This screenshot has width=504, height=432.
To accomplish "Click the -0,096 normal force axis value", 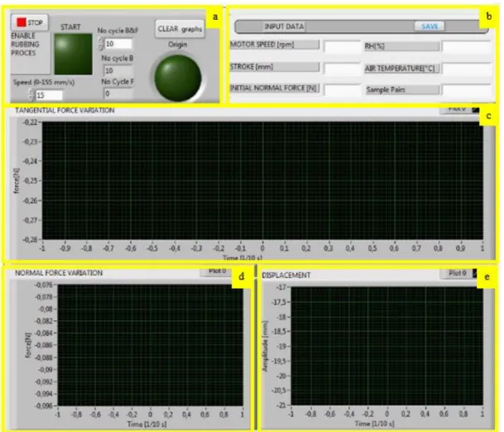I will (x=44, y=406).
